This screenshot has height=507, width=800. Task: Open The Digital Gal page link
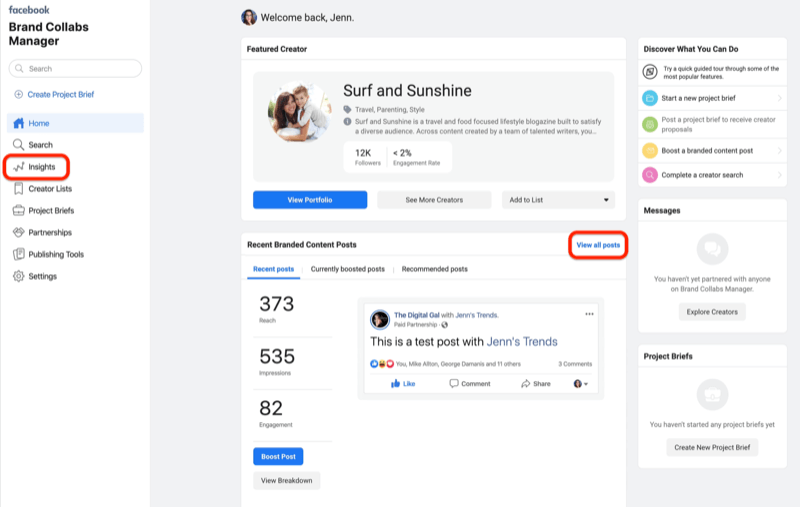pos(416,315)
